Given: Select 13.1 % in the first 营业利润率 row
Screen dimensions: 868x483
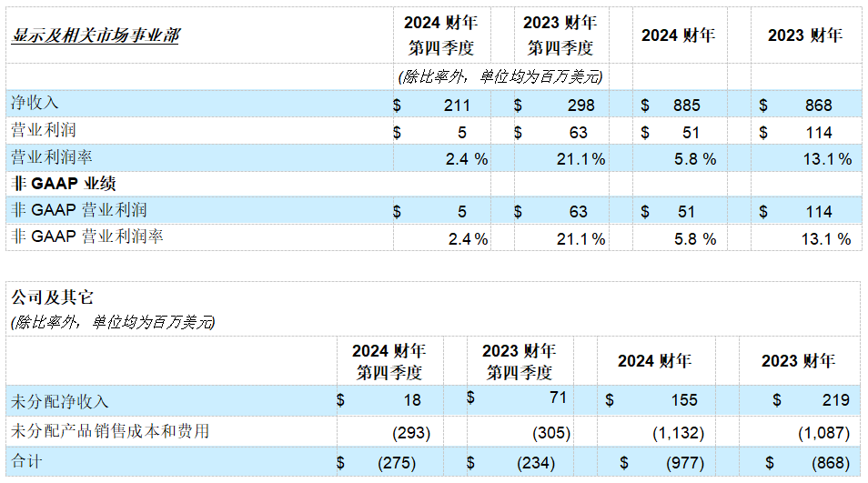Looking at the screenshot, I should point(825,158).
